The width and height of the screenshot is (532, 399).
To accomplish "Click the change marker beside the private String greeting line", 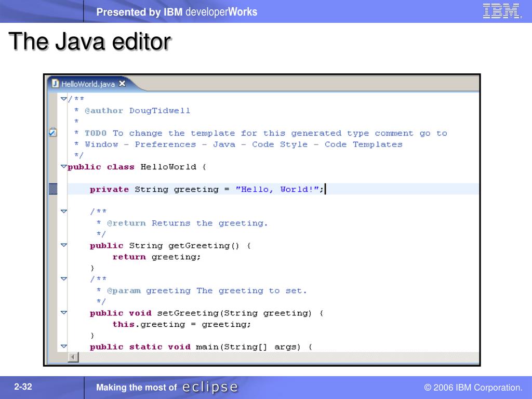I will [53, 189].
